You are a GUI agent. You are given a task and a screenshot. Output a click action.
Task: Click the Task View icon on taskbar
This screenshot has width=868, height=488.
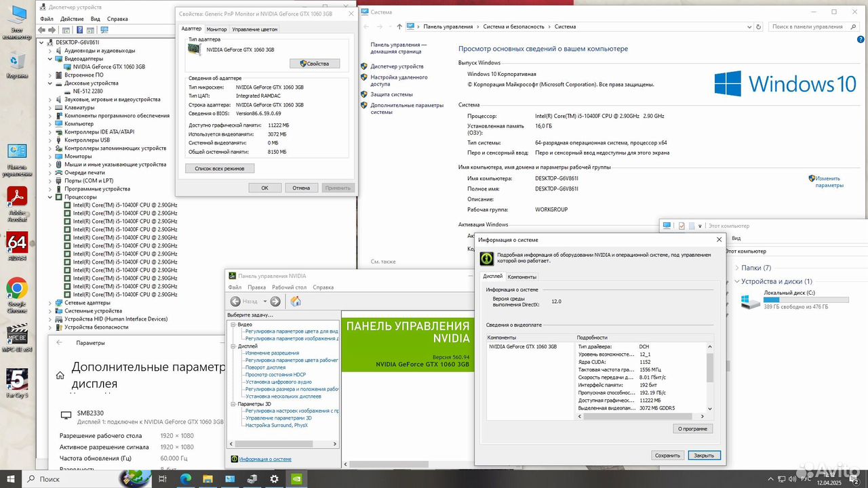point(163,479)
